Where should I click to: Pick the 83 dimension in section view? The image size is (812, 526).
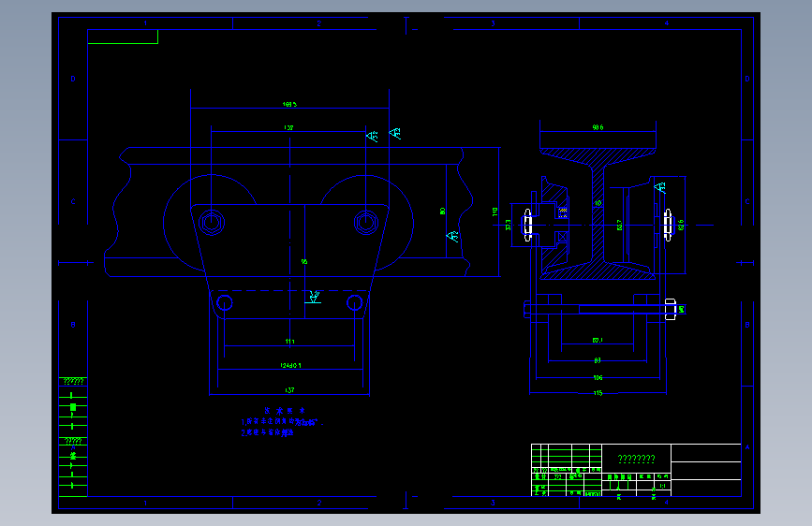pyautogui.click(x=598, y=360)
